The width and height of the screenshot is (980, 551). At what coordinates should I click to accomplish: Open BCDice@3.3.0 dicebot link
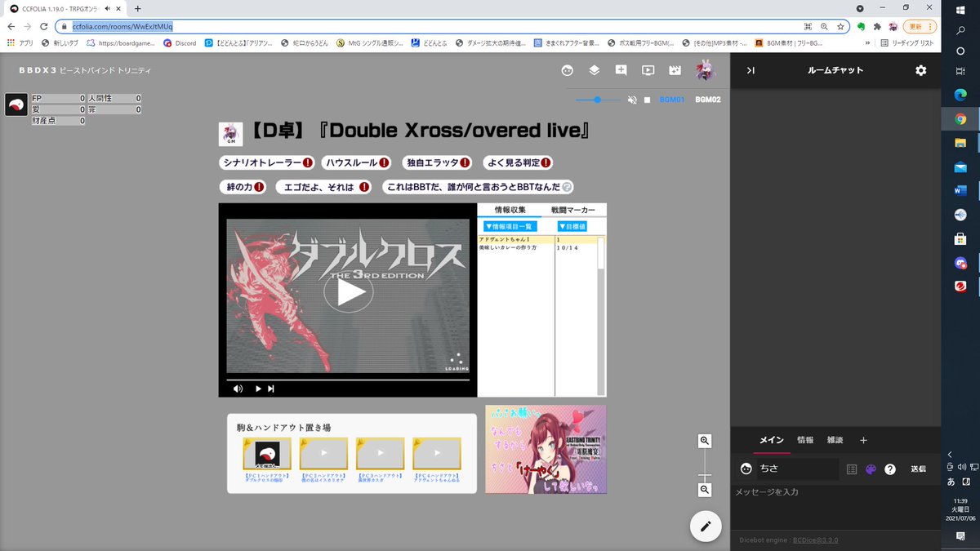click(x=815, y=540)
